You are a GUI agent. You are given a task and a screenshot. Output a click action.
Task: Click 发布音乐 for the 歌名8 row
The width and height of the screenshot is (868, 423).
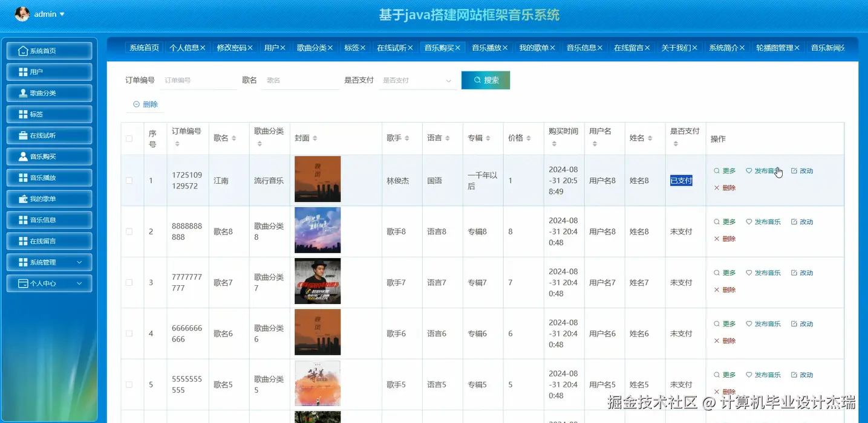point(763,222)
